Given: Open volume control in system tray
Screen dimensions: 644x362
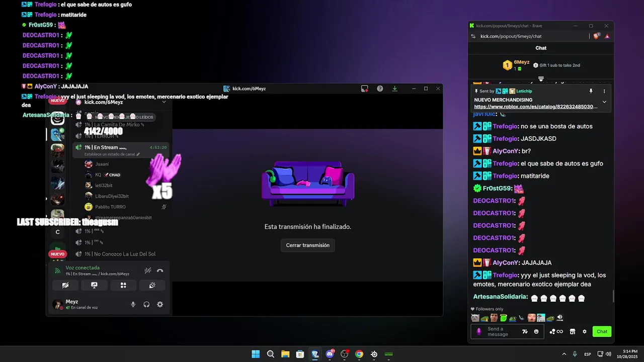Looking at the screenshot, I should point(608,354).
